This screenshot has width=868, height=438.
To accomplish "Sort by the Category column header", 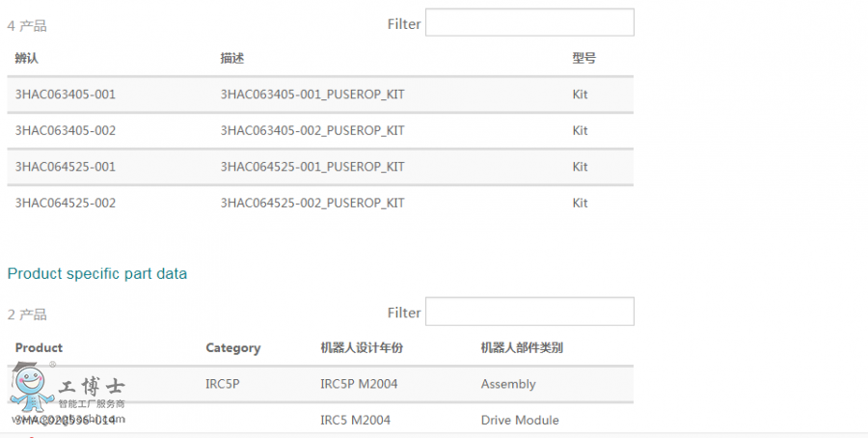I will pos(232,347).
